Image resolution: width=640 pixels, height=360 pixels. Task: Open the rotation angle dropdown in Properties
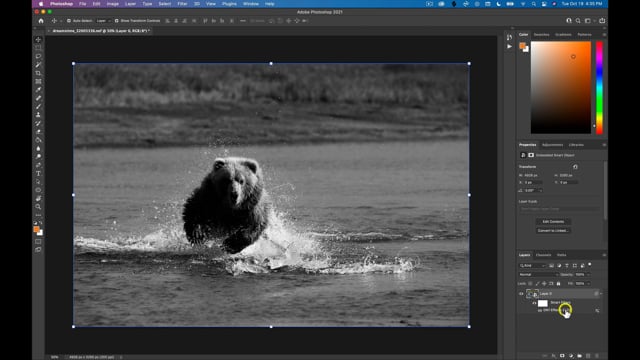tap(540, 191)
